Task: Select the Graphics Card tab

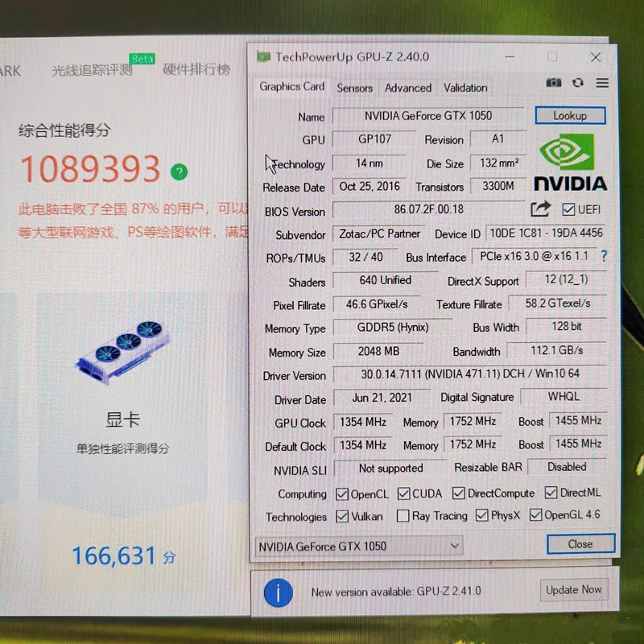Action: click(x=292, y=87)
